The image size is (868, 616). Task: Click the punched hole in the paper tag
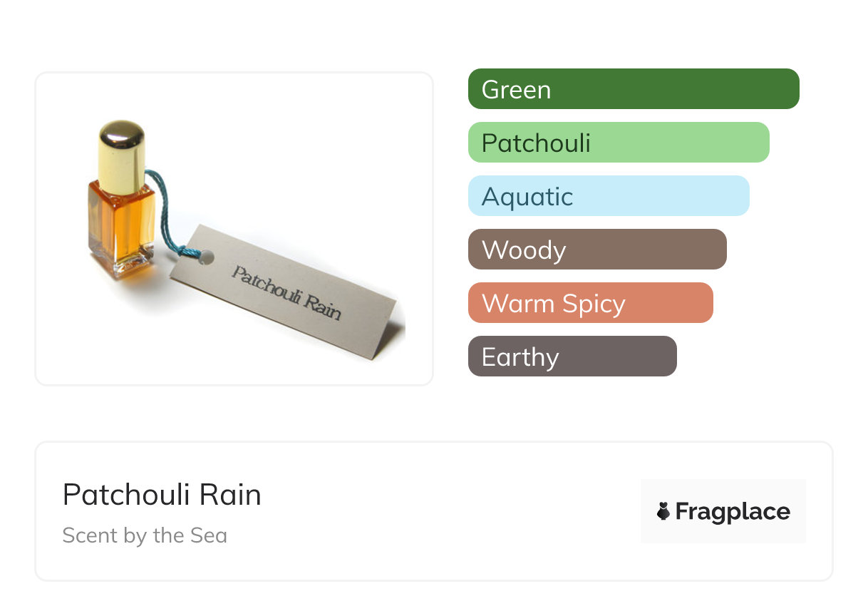tap(205, 257)
